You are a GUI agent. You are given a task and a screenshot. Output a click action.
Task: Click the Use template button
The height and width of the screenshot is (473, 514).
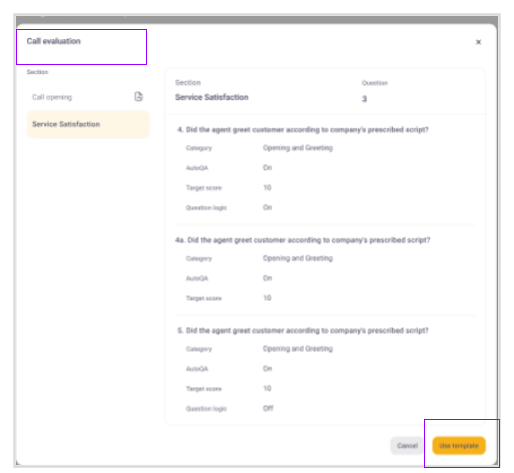[459, 446]
